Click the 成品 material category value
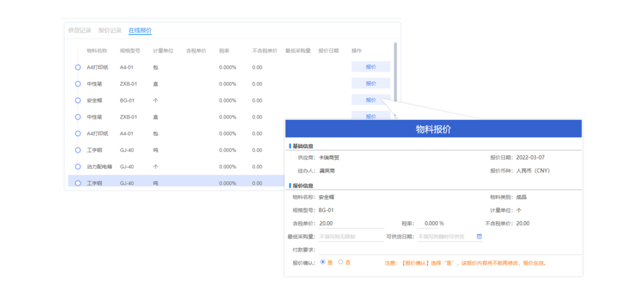 pos(521,197)
